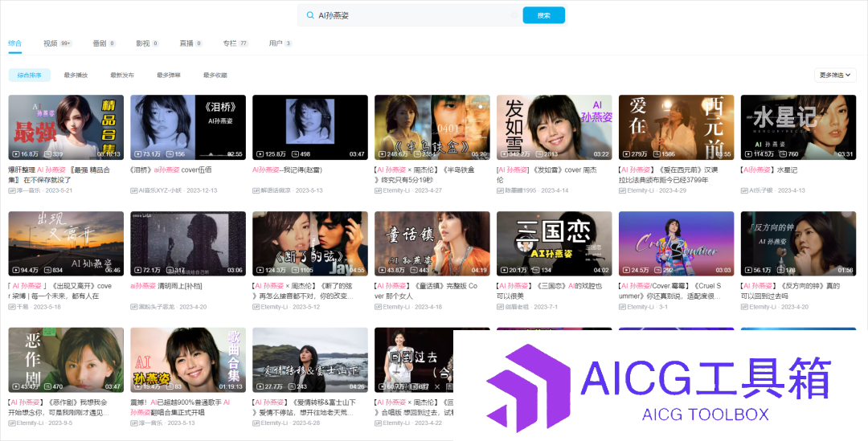Open uploader AI音乐XYZ-小妖
Image resolution: width=868 pixels, height=441 pixels.
(x=161, y=190)
